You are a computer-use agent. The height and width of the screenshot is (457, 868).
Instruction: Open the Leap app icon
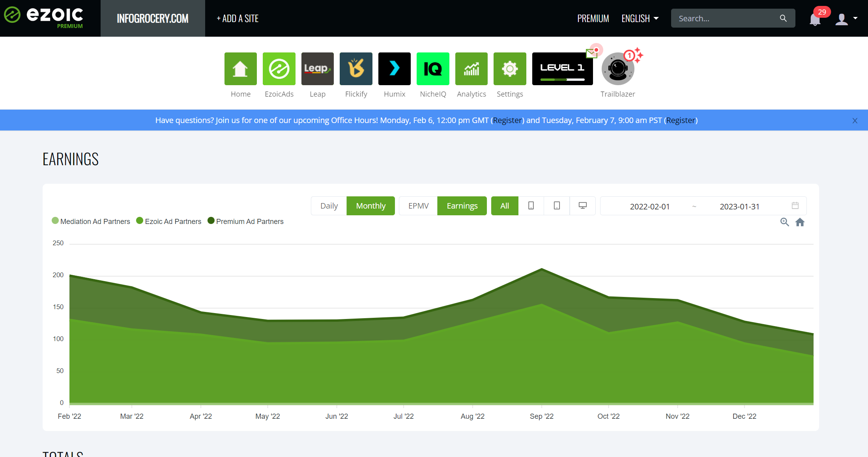(x=318, y=69)
